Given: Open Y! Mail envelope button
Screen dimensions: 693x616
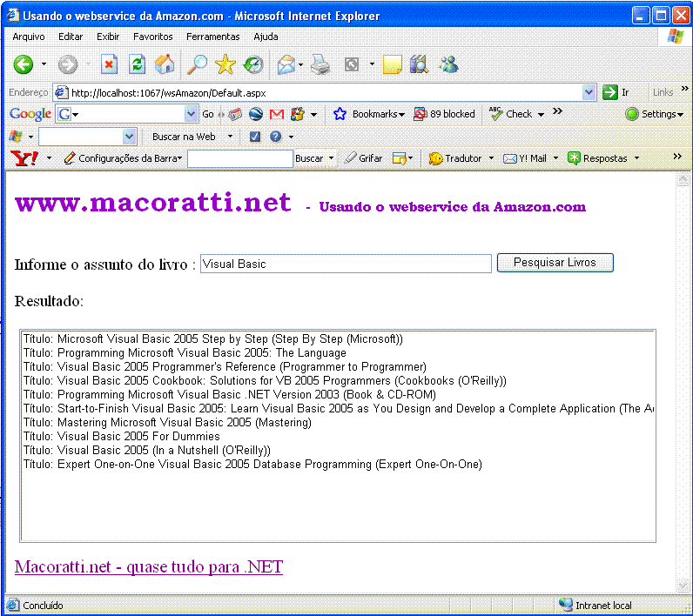Looking at the screenshot, I should pyautogui.click(x=525, y=158).
